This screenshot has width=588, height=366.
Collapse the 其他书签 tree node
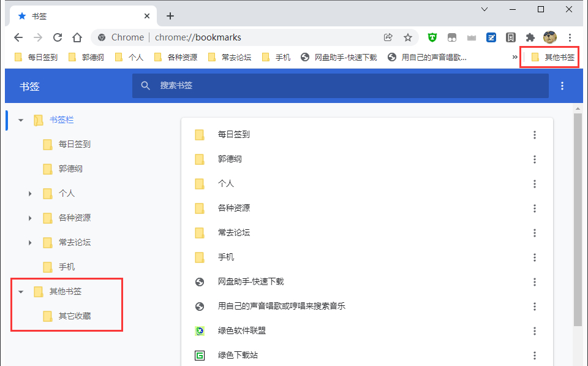point(21,292)
